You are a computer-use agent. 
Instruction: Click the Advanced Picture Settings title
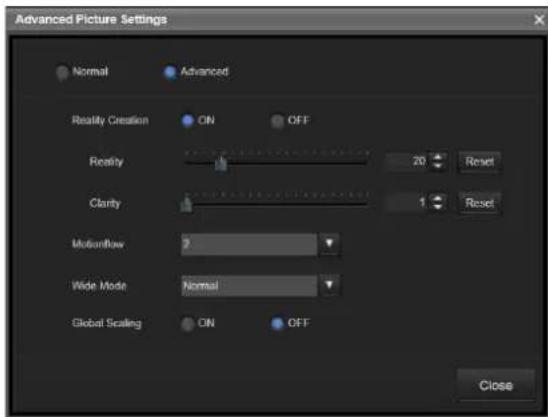click(91, 20)
